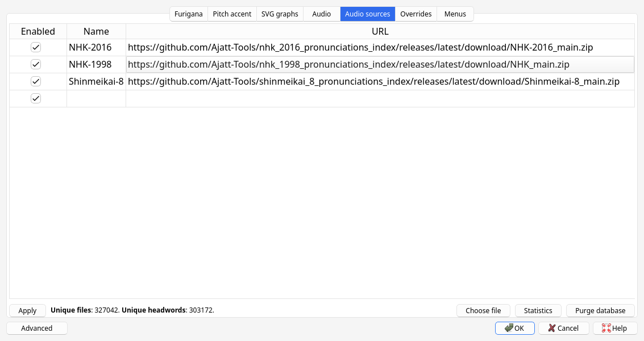644x341 pixels.
Task: Open the Pitch accent tab
Action: (232, 14)
